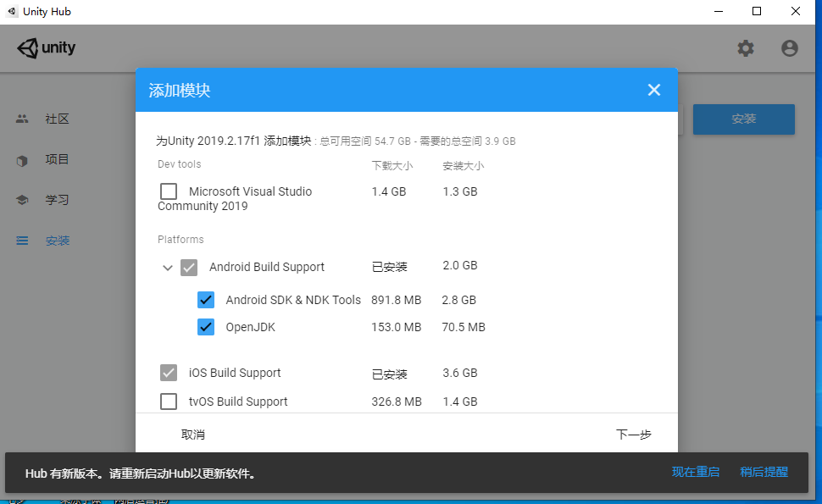Click the 下一步 next button
The width and height of the screenshot is (822, 504).
(x=633, y=435)
